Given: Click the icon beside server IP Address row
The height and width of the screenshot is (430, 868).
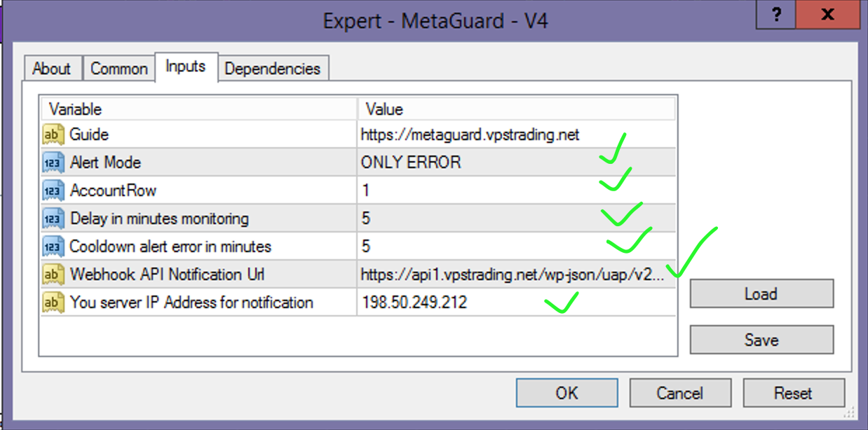Looking at the screenshot, I should pyautogui.click(x=54, y=303).
